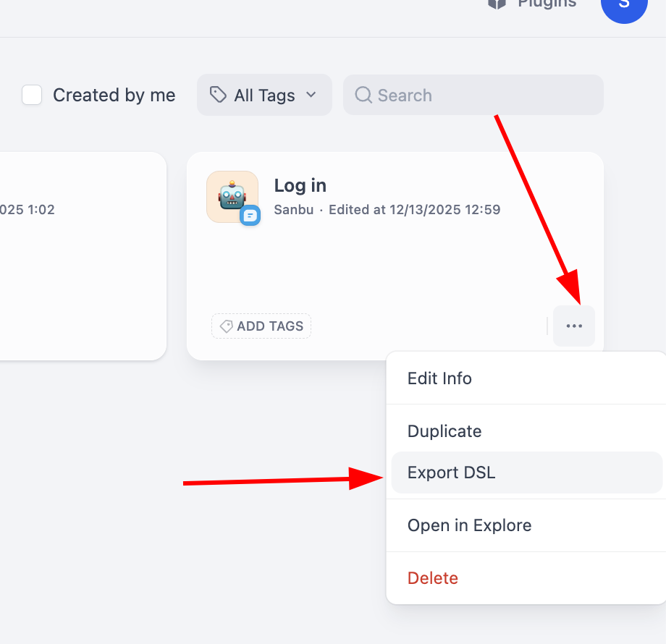Select "Export DSL" menu entry
666x644 pixels.
(x=452, y=473)
